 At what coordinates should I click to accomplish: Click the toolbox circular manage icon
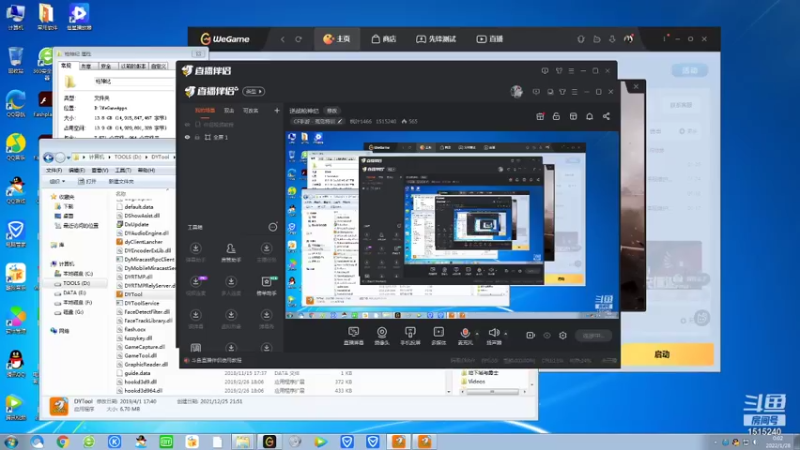273,227
